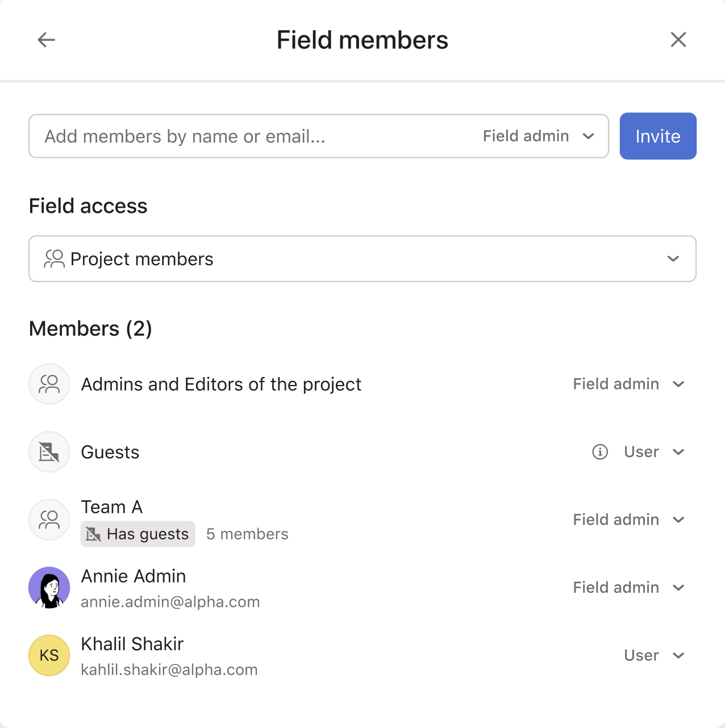Open Team A's Field admin role dropdown
Viewport: 725px width, 728px height.
pos(628,520)
